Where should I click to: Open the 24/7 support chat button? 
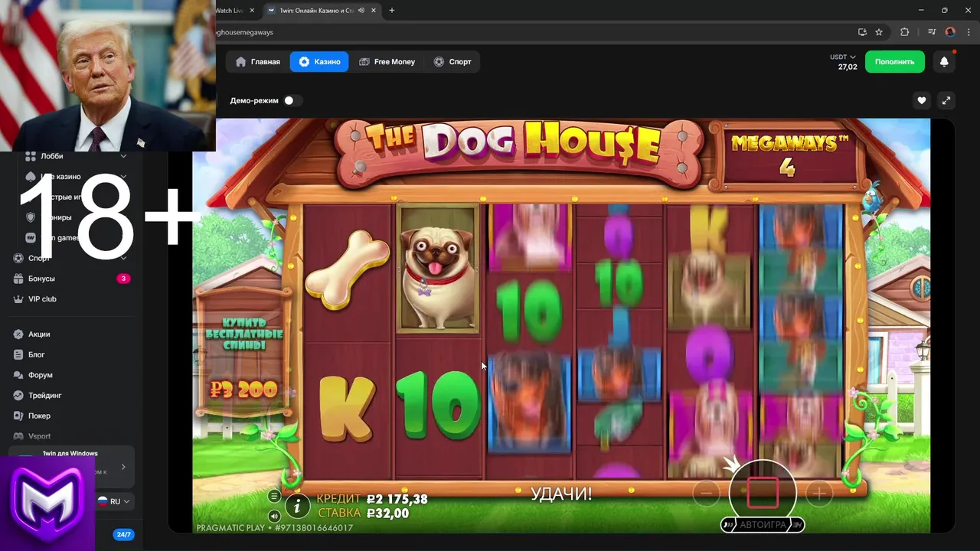click(123, 534)
